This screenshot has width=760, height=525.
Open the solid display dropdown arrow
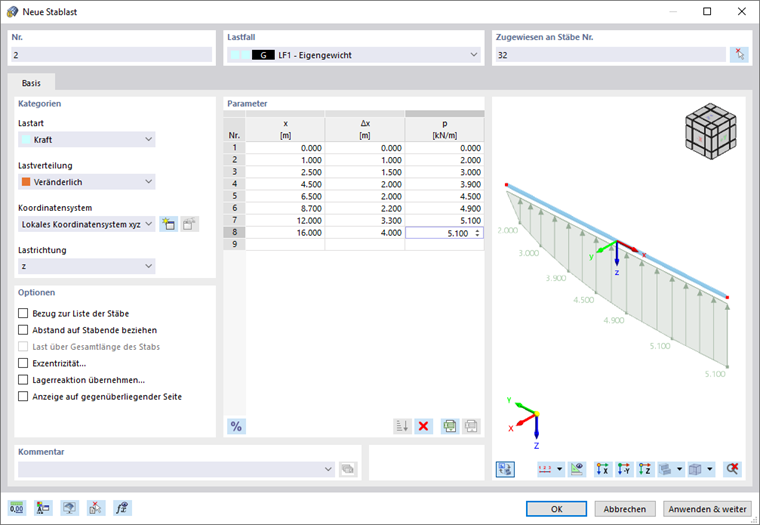[x=680, y=469]
